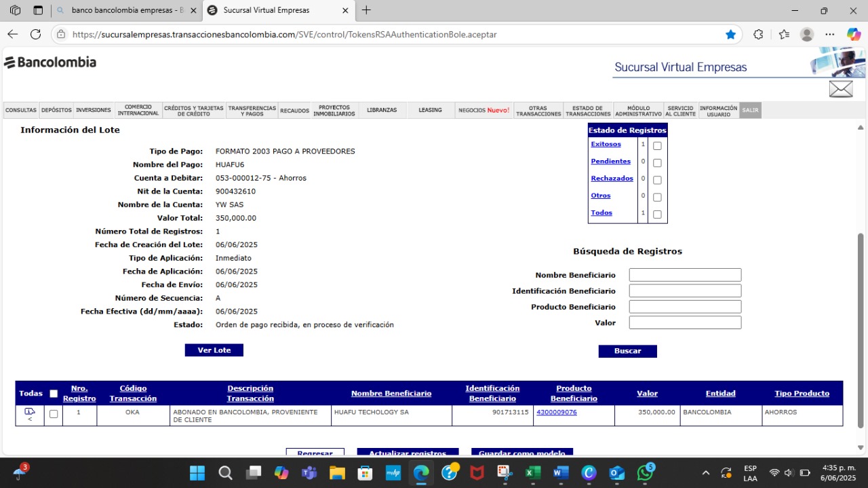Image resolution: width=868 pixels, height=488 pixels.
Task: Open File Explorer from the taskbar
Action: [x=337, y=472]
